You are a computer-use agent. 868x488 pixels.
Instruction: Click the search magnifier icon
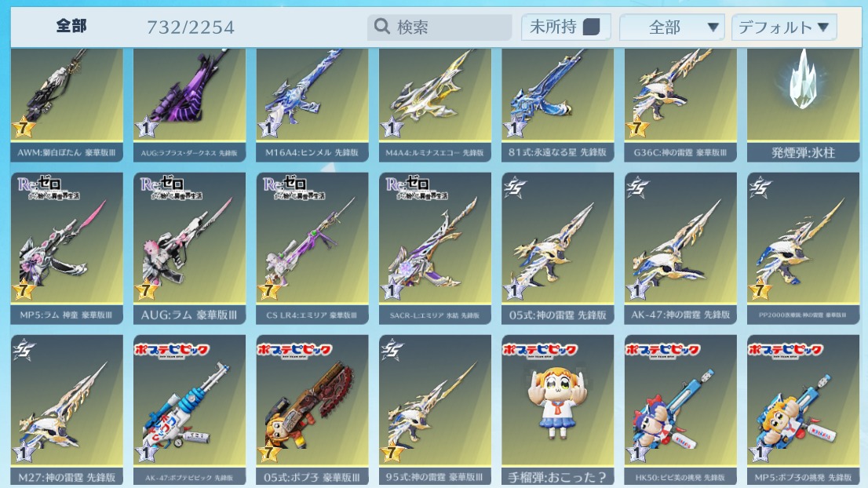tap(382, 26)
